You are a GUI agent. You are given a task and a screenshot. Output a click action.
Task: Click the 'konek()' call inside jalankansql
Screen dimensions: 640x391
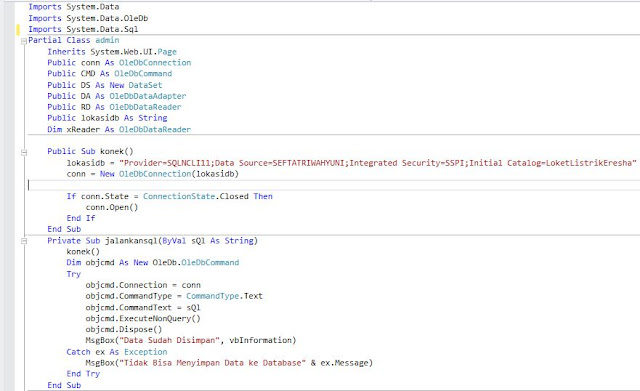83,252
